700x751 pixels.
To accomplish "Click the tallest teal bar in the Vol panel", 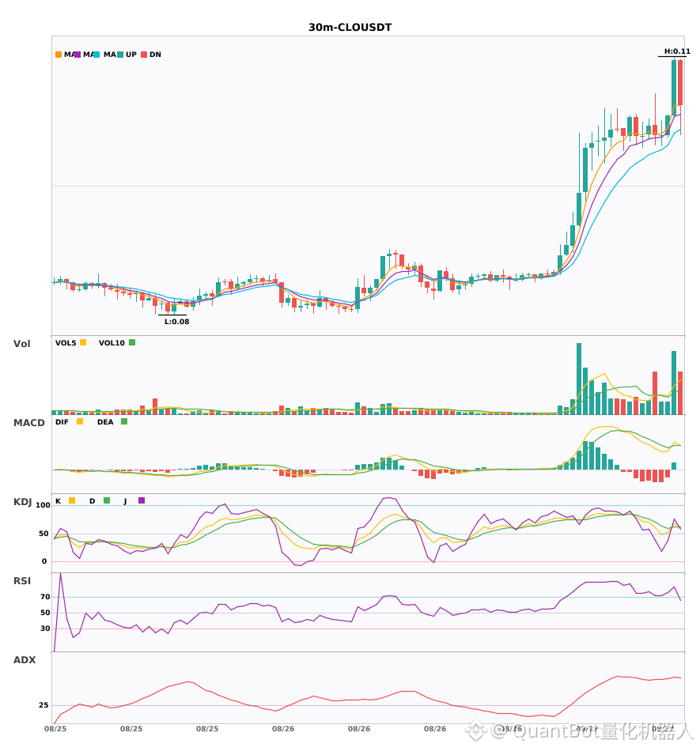I will pyautogui.click(x=579, y=379).
